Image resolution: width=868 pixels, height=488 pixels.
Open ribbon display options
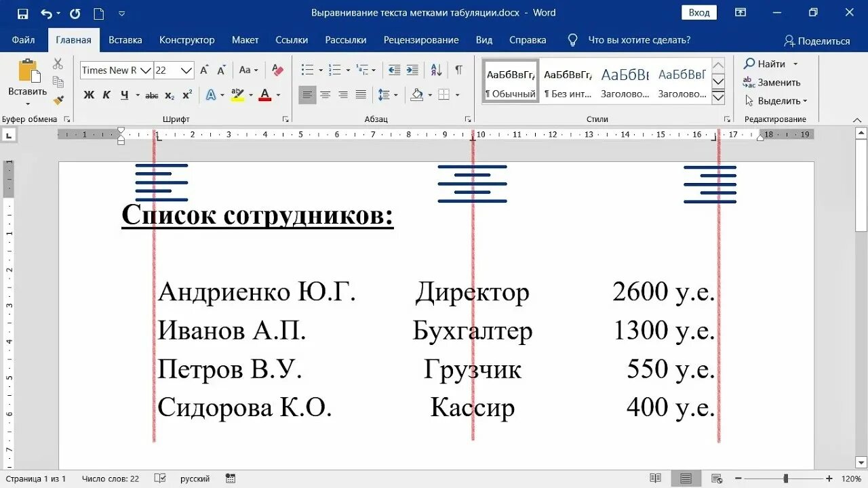pos(741,12)
